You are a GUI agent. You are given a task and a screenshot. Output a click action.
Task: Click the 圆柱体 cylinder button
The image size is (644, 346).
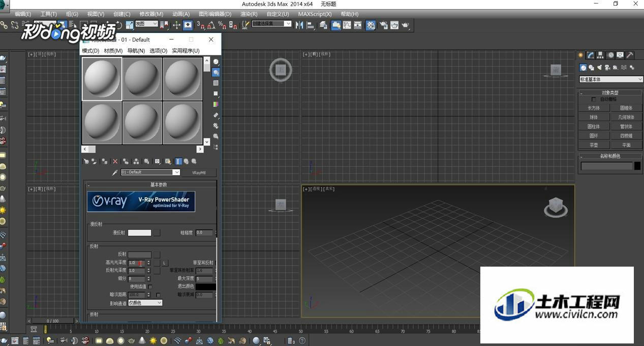pyautogui.click(x=594, y=126)
